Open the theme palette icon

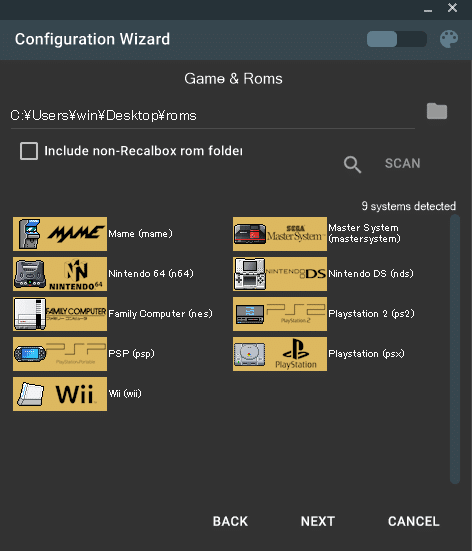[x=449, y=39]
